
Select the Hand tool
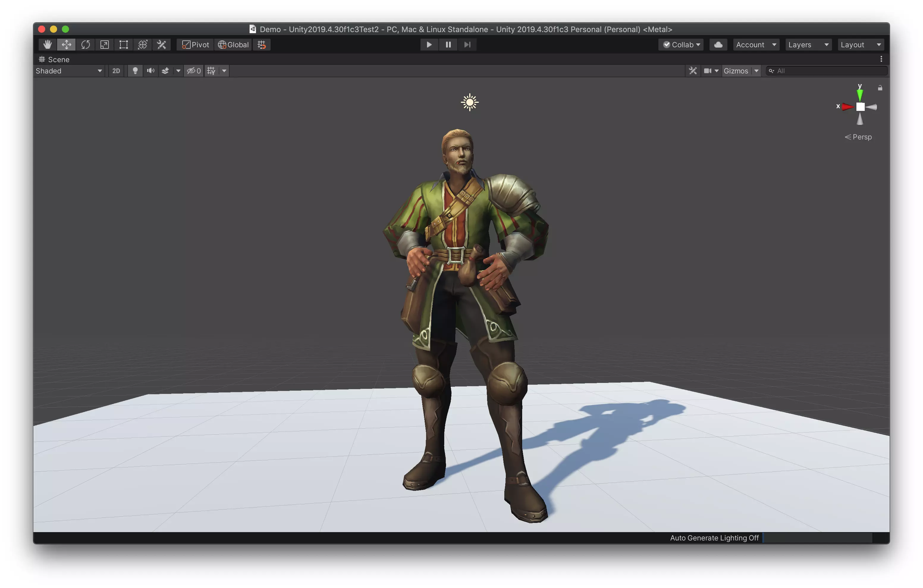tap(47, 45)
